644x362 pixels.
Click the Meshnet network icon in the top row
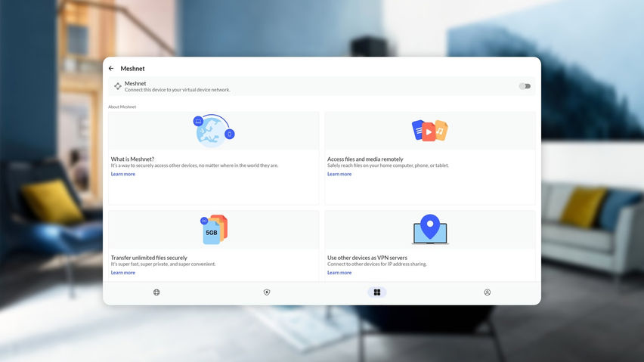pyautogui.click(x=117, y=86)
